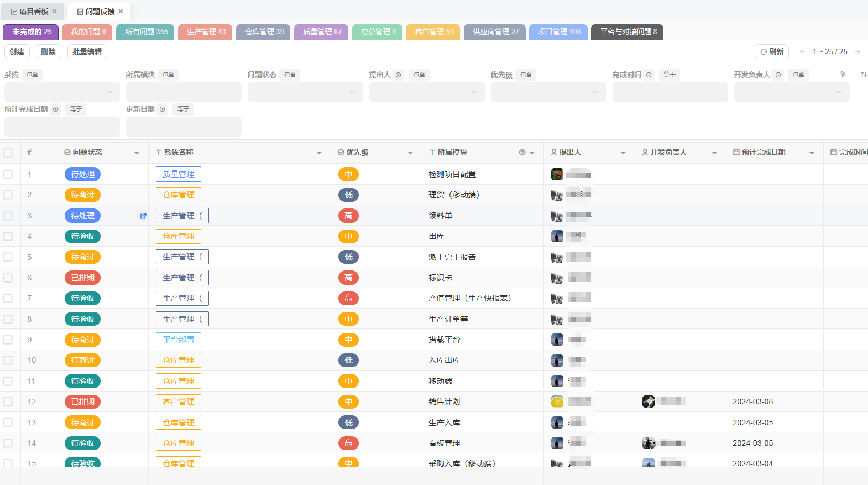Screen dimensions: 868x485
Task: Select the 生产管理 43 category tab
Action: pyautogui.click(x=206, y=32)
